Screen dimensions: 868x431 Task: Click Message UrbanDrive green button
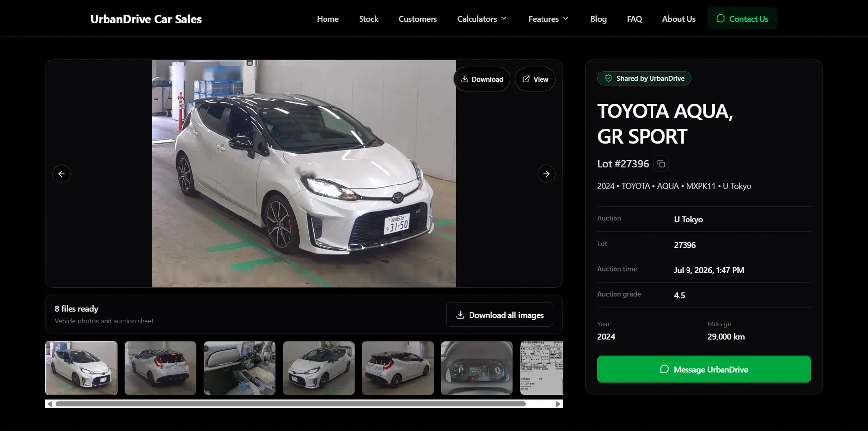pyautogui.click(x=704, y=369)
